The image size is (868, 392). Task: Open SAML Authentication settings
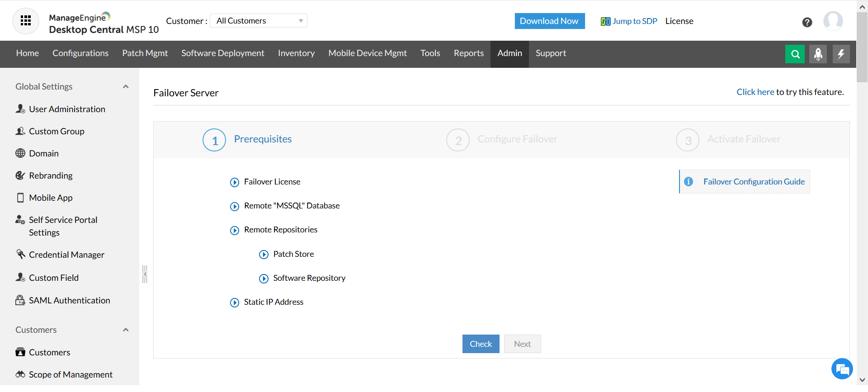coord(70,300)
